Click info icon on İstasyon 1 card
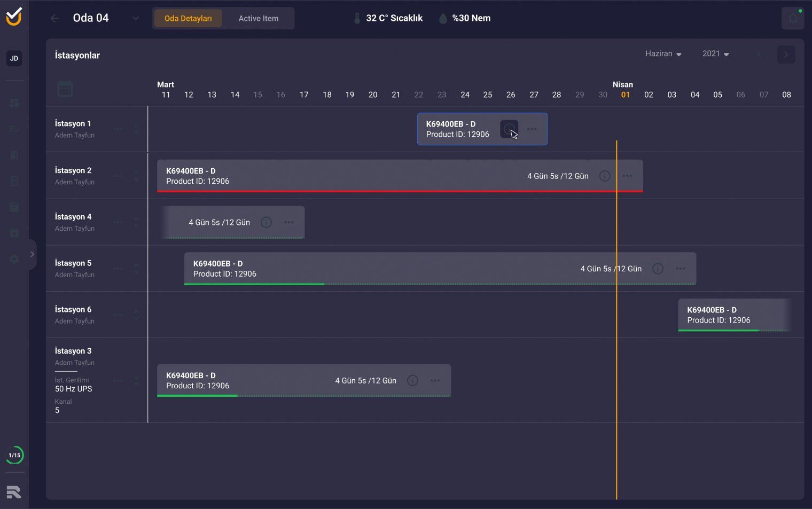812x509 pixels. click(509, 129)
